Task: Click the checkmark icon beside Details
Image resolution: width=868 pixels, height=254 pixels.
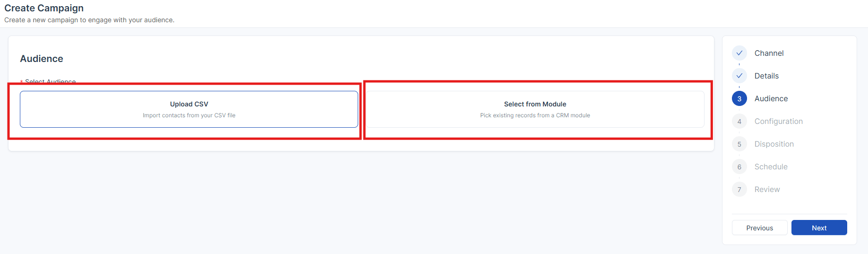Action: click(x=739, y=76)
